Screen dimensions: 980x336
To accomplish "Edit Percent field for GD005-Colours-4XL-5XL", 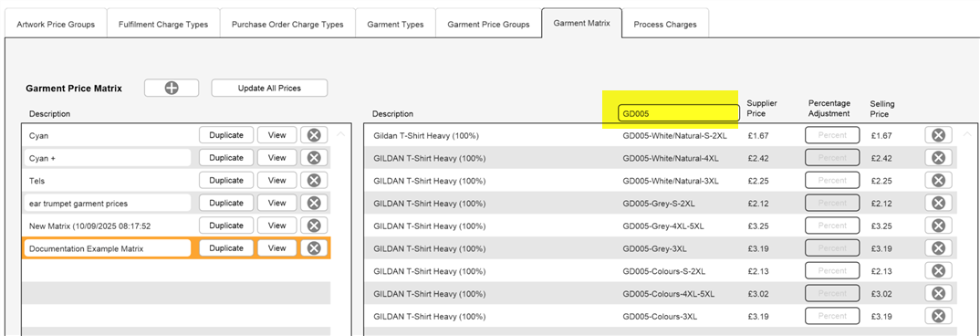I will [832, 293].
